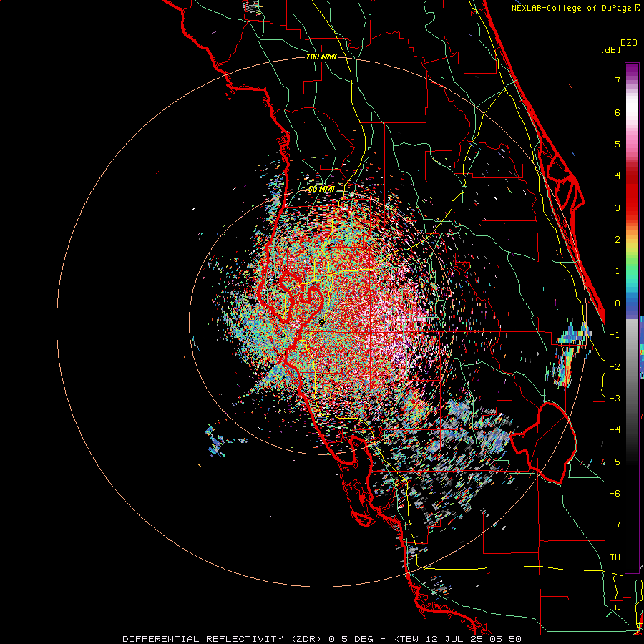644x644 pixels.
Task: Click the 100 NMI range ring label
Action: click(x=321, y=57)
